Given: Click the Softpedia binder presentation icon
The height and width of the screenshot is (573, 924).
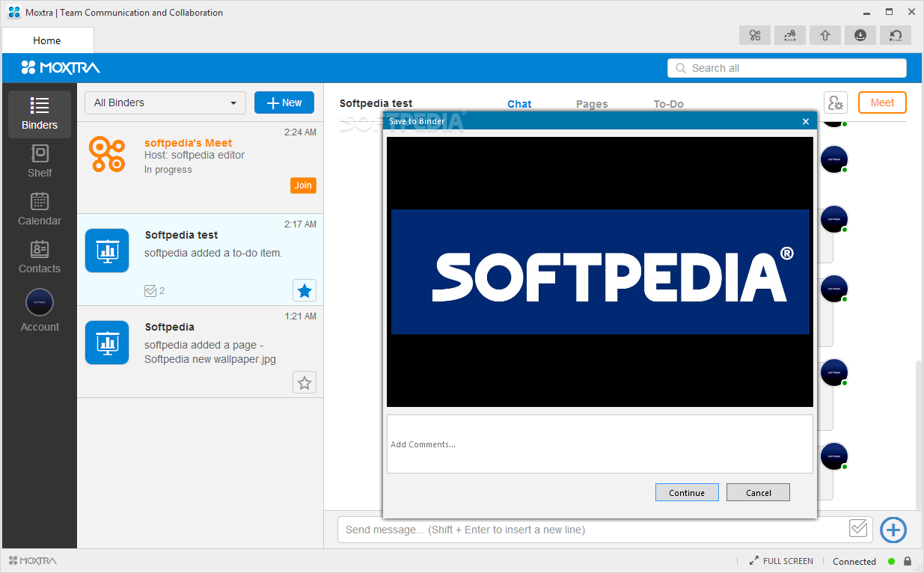Looking at the screenshot, I should 107,342.
